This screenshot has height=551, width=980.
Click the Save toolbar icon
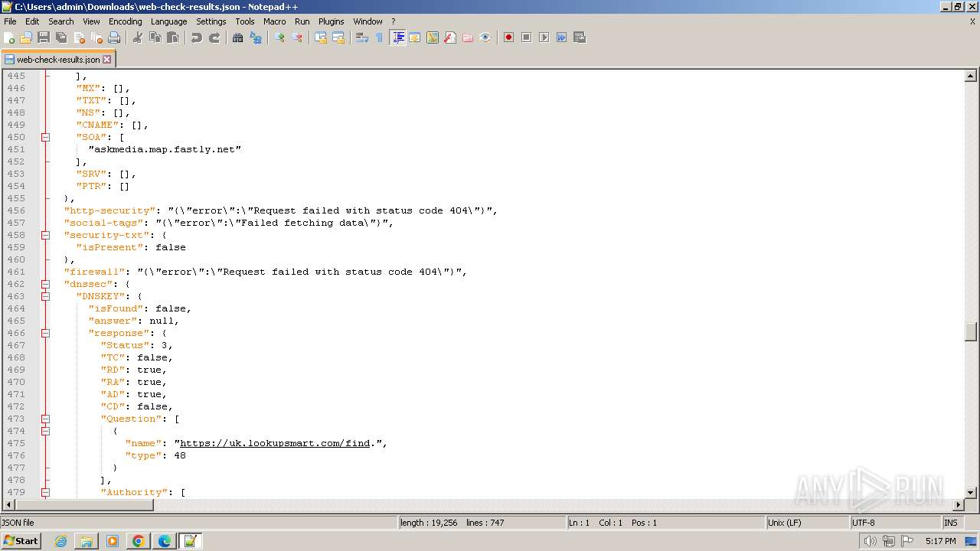44,37
